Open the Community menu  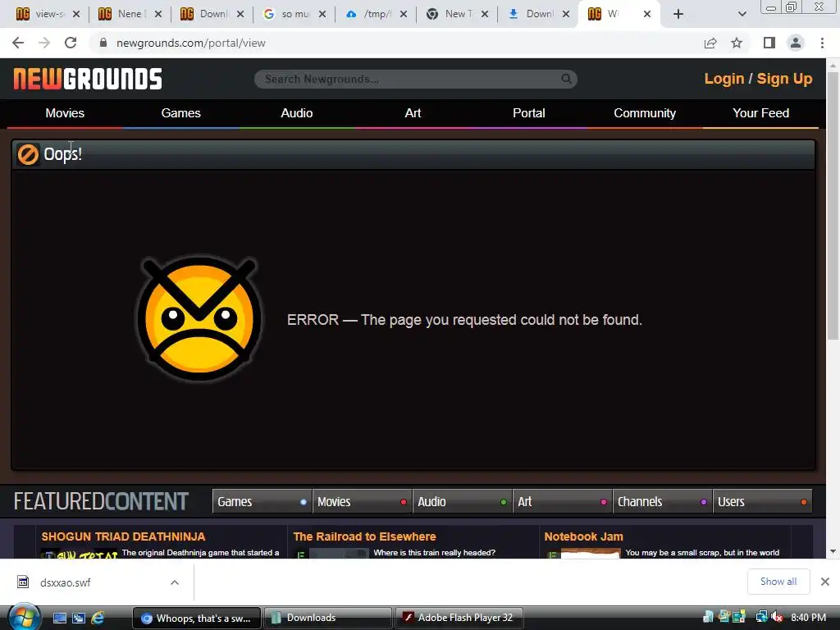pos(645,113)
